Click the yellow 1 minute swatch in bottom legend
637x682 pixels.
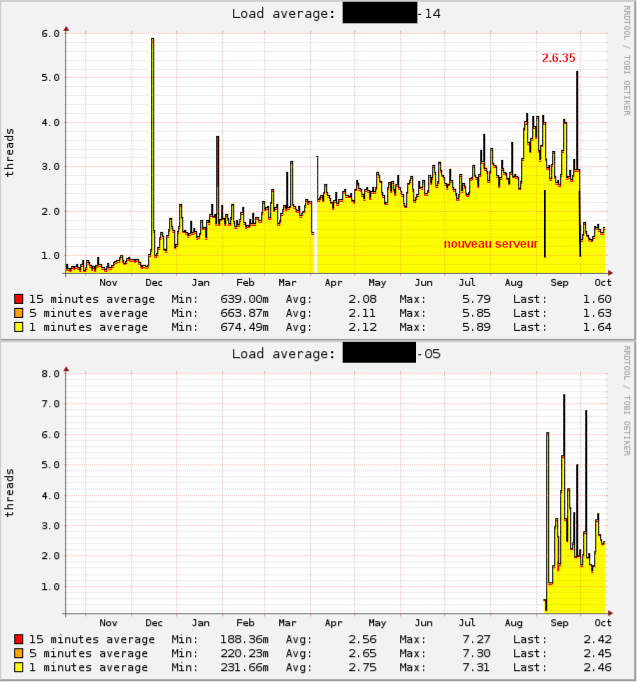click(19, 667)
